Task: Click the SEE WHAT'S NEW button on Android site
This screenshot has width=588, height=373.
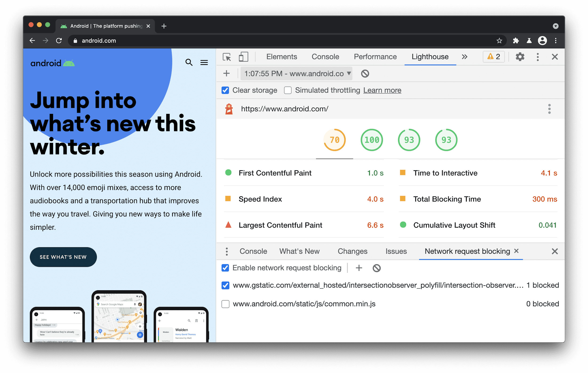Action: point(63,257)
